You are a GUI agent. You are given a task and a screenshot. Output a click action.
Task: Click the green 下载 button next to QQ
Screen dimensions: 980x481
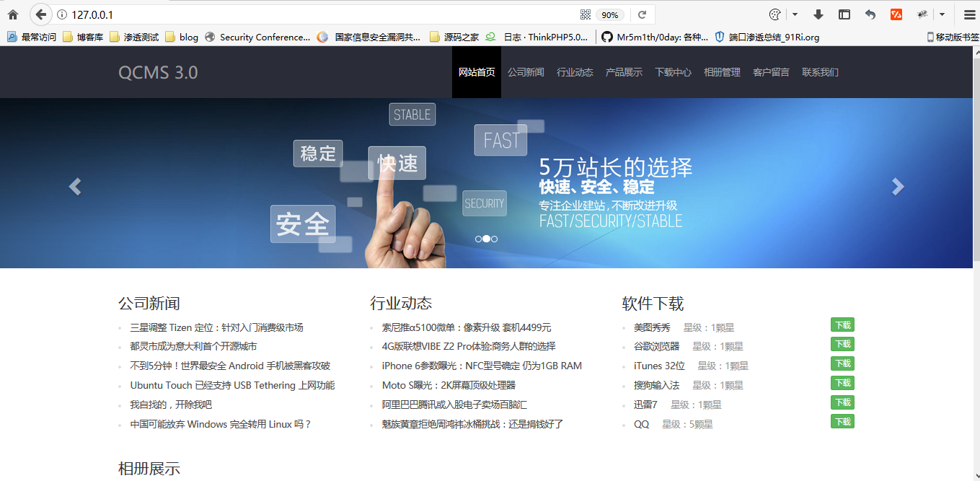[x=842, y=421]
